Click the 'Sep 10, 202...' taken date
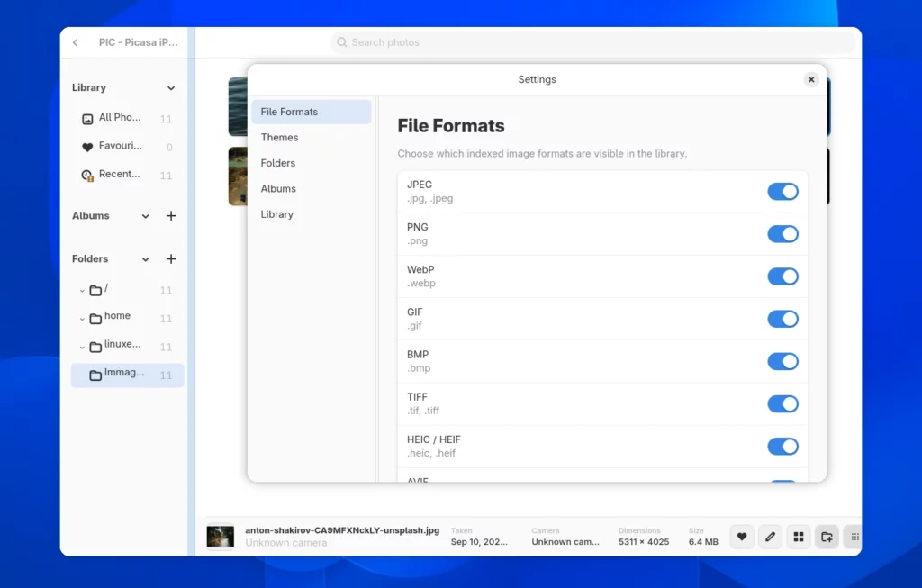922x588 pixels. pyautogui.click(x=479, y=542)
